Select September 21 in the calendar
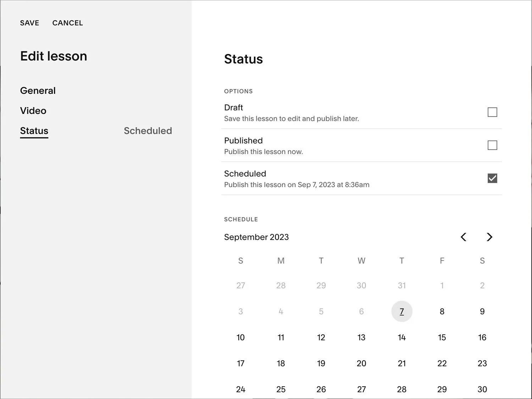Viewport: 532px width, 399px height. coord(402,363)
